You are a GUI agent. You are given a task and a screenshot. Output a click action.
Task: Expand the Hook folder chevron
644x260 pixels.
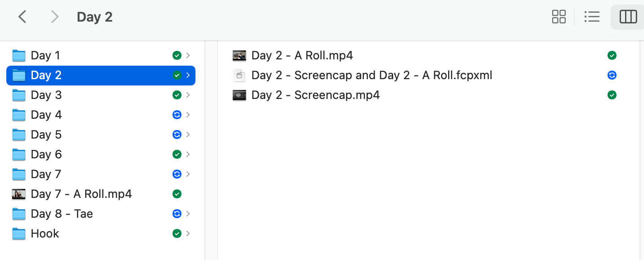click(x=188, y=233)
